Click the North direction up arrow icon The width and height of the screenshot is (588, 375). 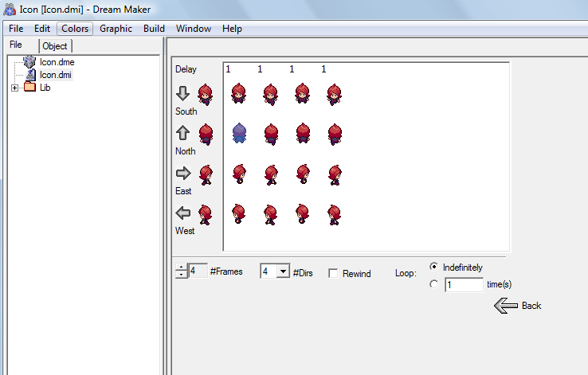pyautogui.click(x=183, y=133)
